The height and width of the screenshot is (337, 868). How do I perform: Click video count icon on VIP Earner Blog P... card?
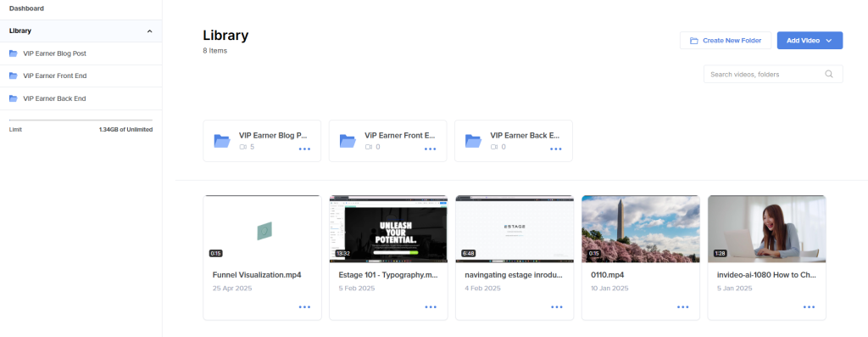pos(242,147)
